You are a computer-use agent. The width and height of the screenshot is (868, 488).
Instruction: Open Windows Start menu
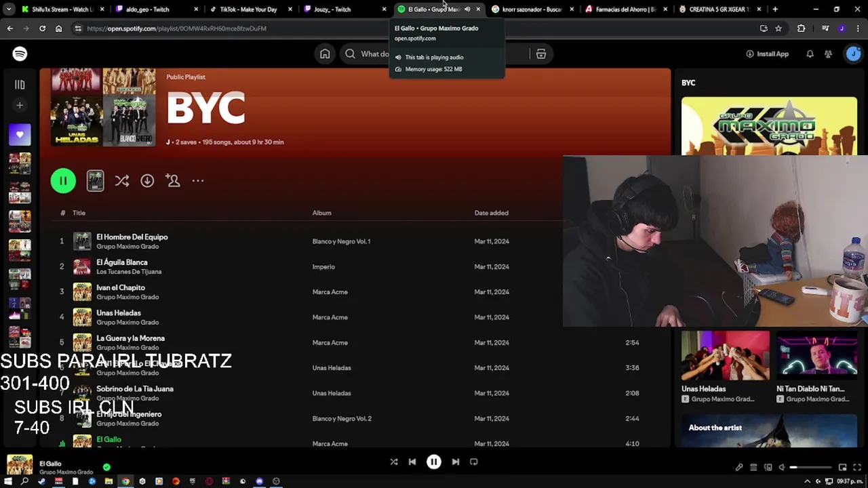9,481
